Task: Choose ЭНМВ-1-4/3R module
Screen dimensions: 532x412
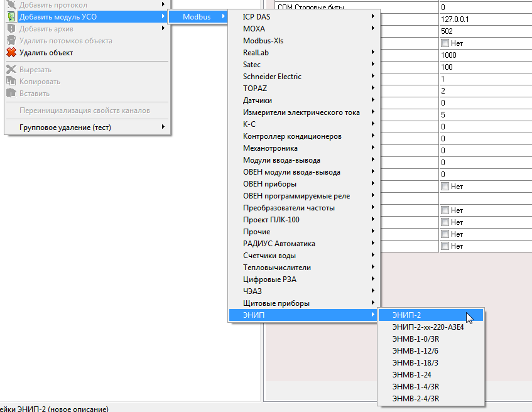Action: coord(431,386)
